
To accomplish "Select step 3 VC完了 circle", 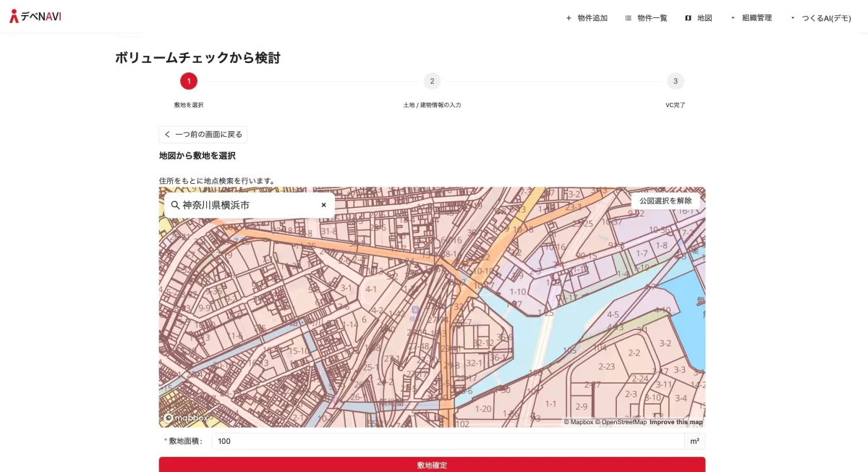I will pyautogui.click(x=675, y=81).
